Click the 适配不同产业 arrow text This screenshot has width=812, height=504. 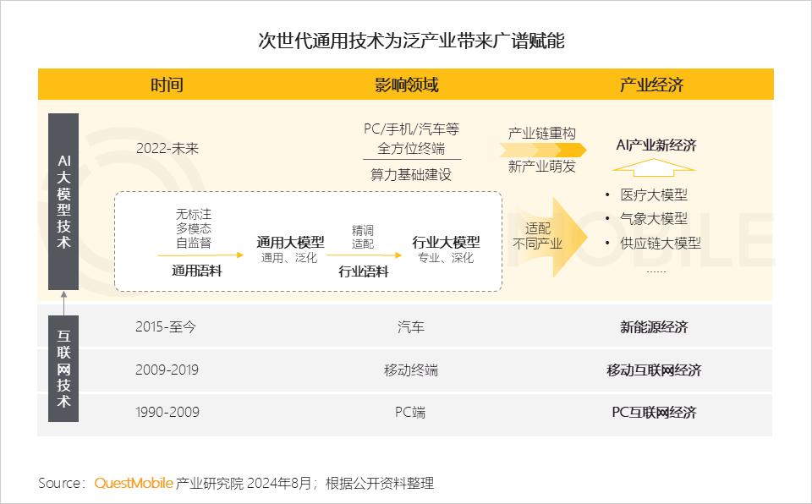[x=537, y=236]
